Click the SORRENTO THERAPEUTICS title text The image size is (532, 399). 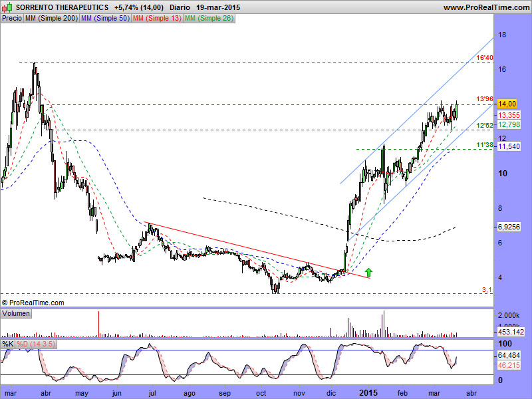click(62, 7)
